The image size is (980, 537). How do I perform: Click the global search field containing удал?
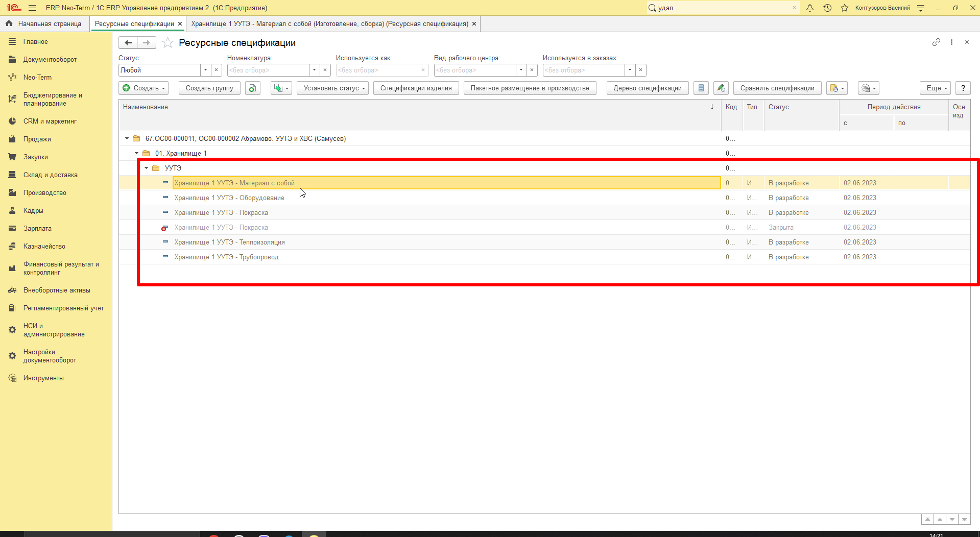tap(723, 8)
